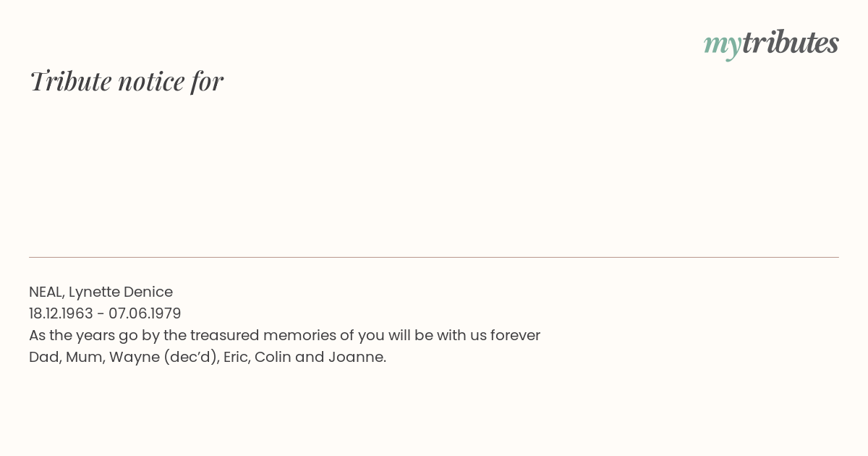This screenshot has height=456, width=868.
Task: Click the word "Tribute" in the heading
Action: 71,81
